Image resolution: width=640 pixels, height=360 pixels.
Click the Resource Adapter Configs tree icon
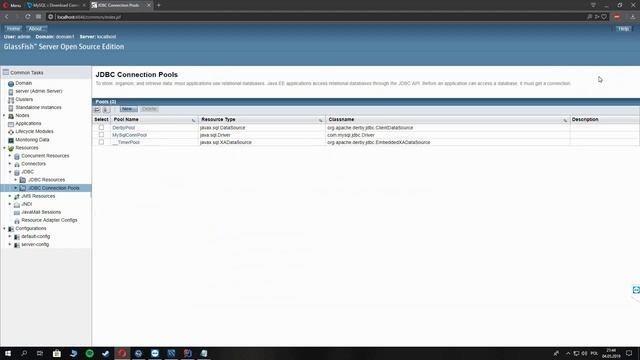17,220
